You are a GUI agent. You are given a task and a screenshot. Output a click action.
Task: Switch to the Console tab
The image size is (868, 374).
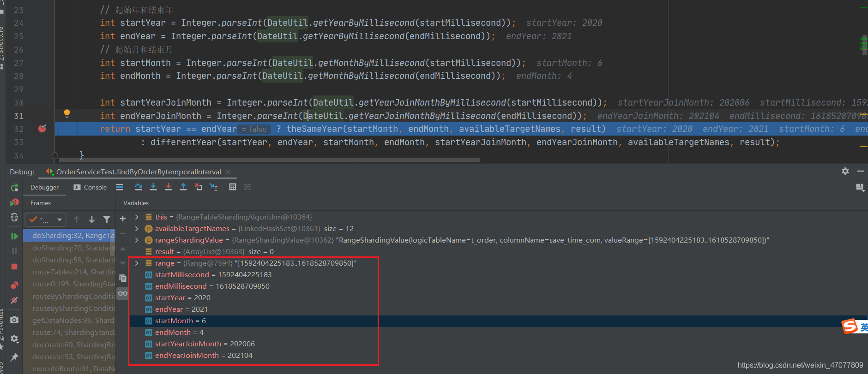pos(90,187)
